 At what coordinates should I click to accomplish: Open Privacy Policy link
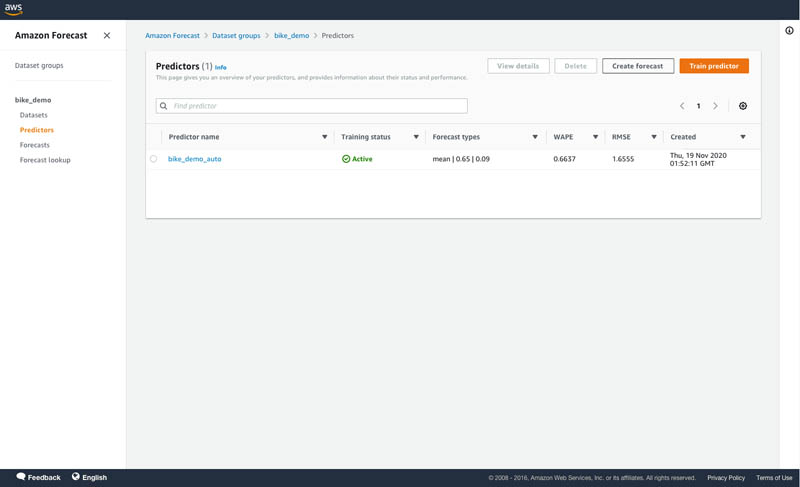[726, 478]
